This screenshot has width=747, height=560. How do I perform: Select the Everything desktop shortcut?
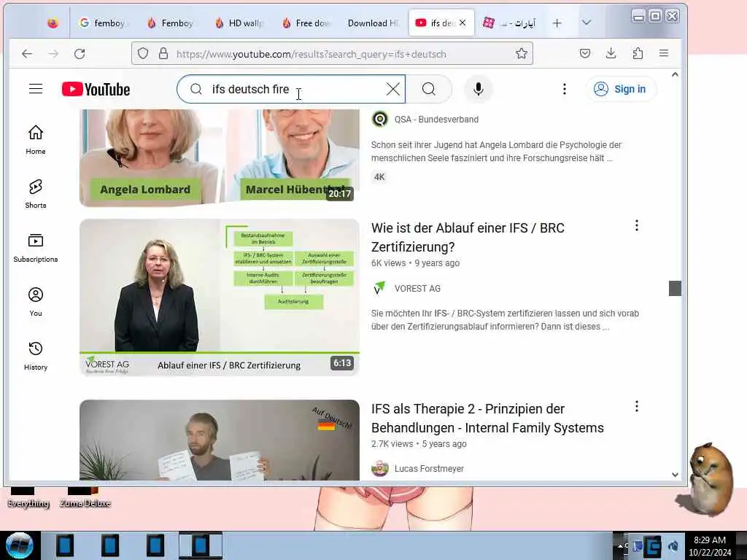coord(28,497)
